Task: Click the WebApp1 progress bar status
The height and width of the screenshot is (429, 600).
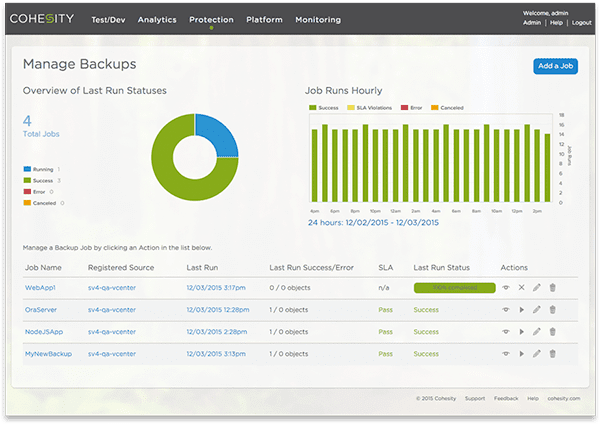Action: pyautogui.click(x=455, y=288)
